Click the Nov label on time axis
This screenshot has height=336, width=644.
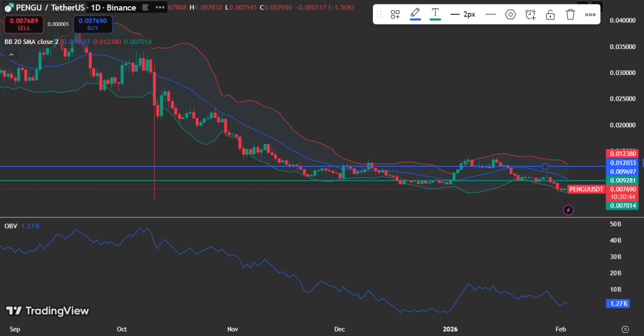pyautogui.click(x=233, y=329)
